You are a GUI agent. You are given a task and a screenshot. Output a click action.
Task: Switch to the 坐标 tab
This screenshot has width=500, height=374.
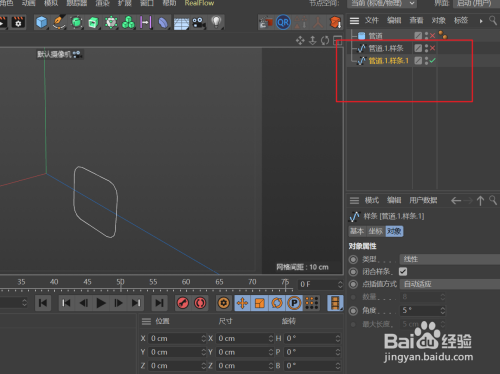(376, 231)
